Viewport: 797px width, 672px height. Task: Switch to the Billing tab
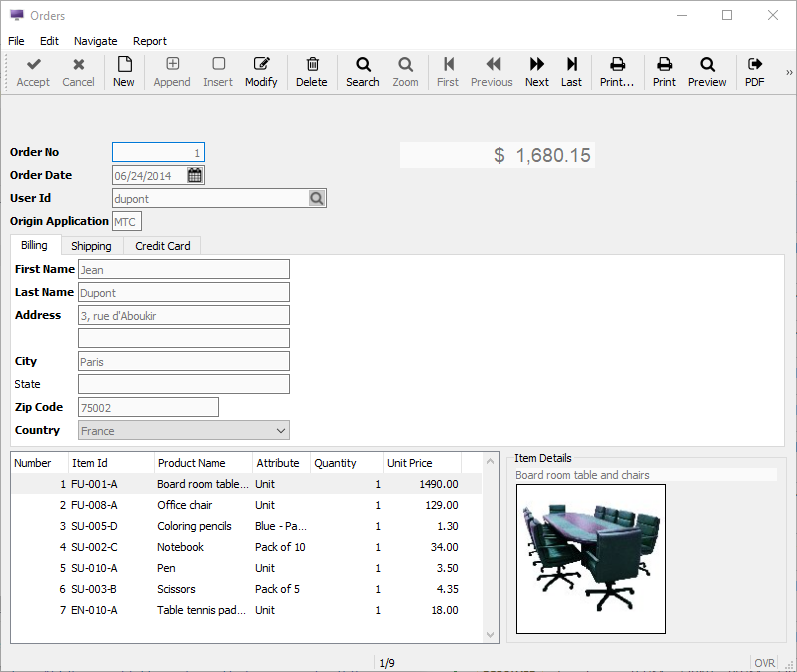coord(35,245)
